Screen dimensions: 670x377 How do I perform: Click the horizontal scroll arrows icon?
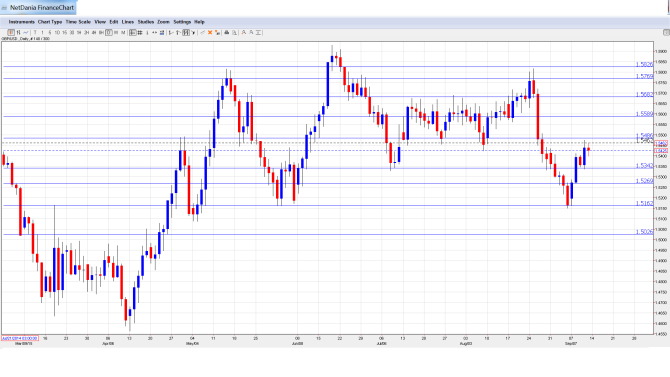click(x=154, y=32)
